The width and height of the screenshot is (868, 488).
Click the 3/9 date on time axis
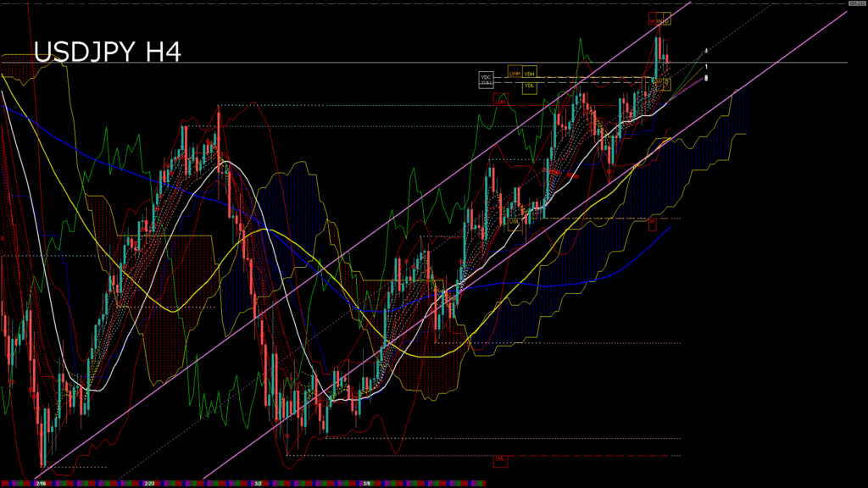pyautogui.click(x=366, y=483)
